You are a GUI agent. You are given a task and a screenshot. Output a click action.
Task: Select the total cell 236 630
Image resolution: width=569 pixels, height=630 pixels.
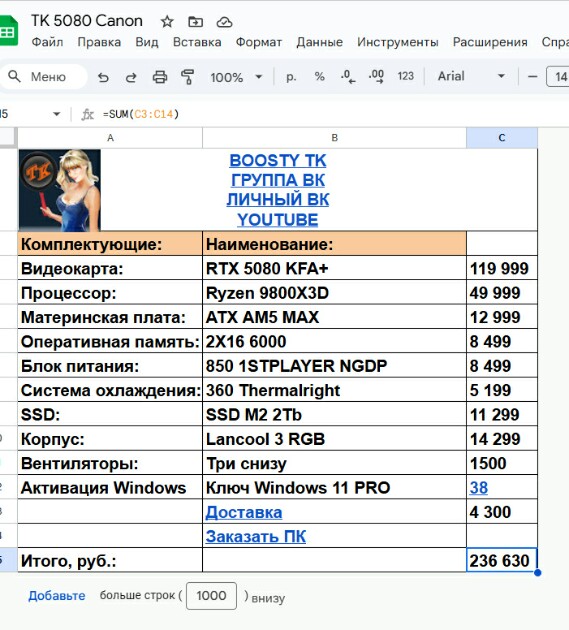coord(502,560)
